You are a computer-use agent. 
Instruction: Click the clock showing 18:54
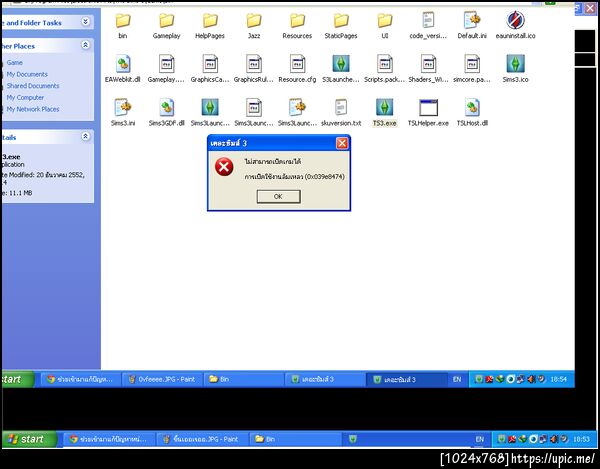[x=559, y=379]
